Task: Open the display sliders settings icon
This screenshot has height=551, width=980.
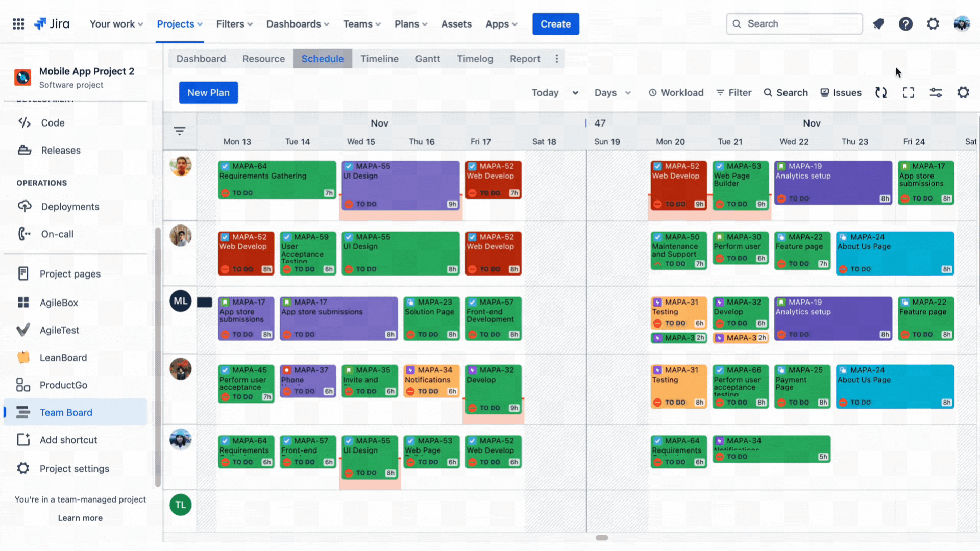Action: [x=936, y=93]
